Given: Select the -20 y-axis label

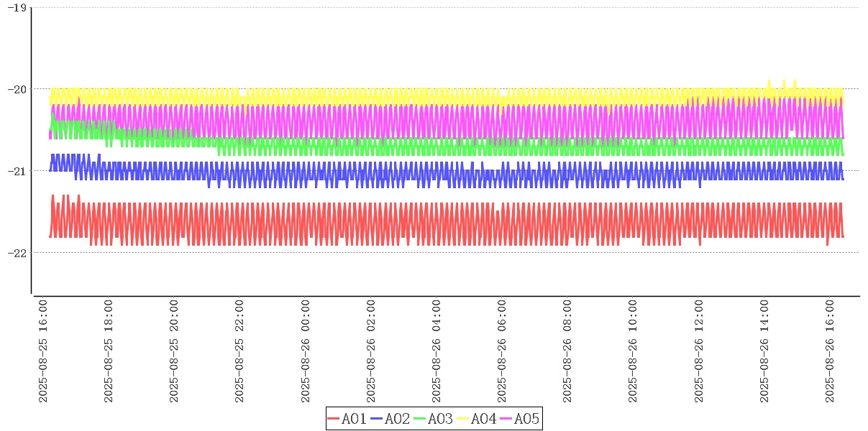Looking at the screenshot, I should click(16, 89).
